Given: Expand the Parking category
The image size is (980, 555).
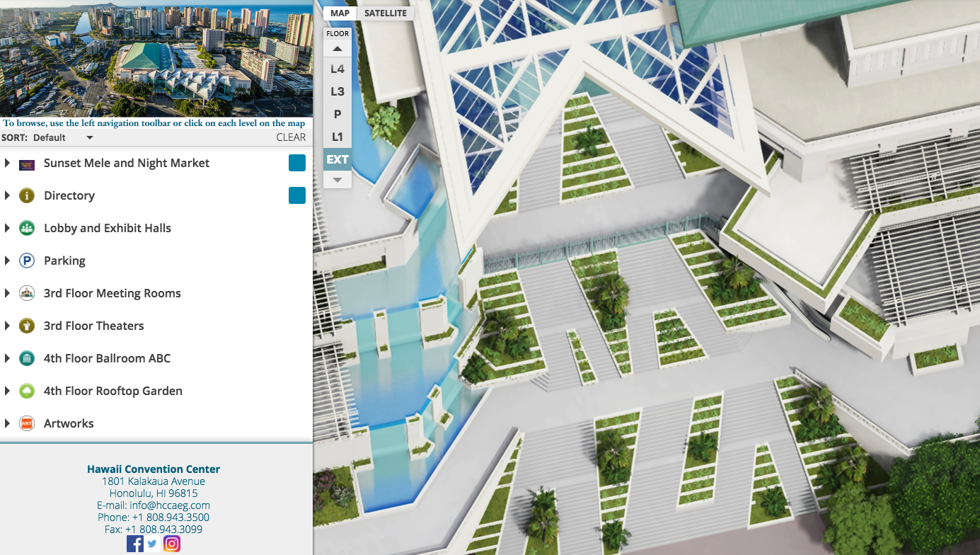Looking at the screenshot, I should click(7, 261).
